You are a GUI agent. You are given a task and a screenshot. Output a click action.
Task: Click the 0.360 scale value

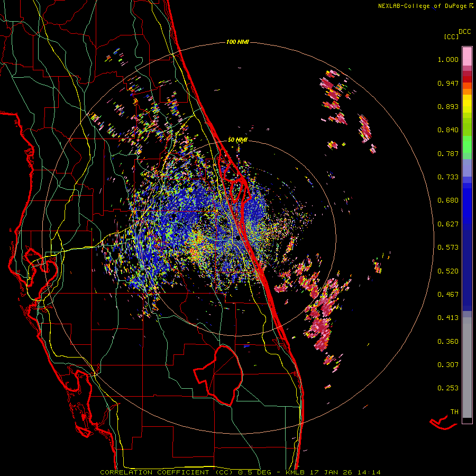[x=448, y=342]
